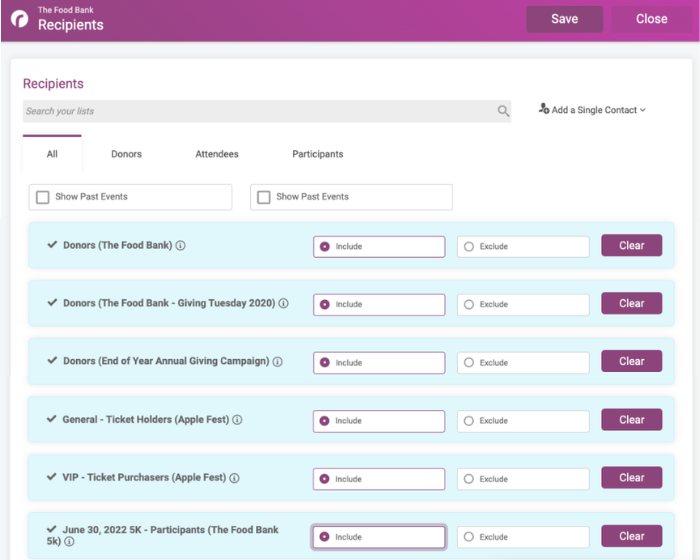Screen dimensions: 700x560
Task: Open info icon for June 30 5K Participants
Action: (69, 541)
